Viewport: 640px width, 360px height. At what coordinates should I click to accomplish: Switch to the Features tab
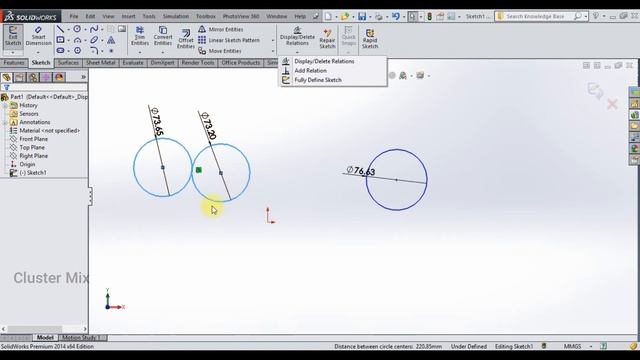pos(14,63)
